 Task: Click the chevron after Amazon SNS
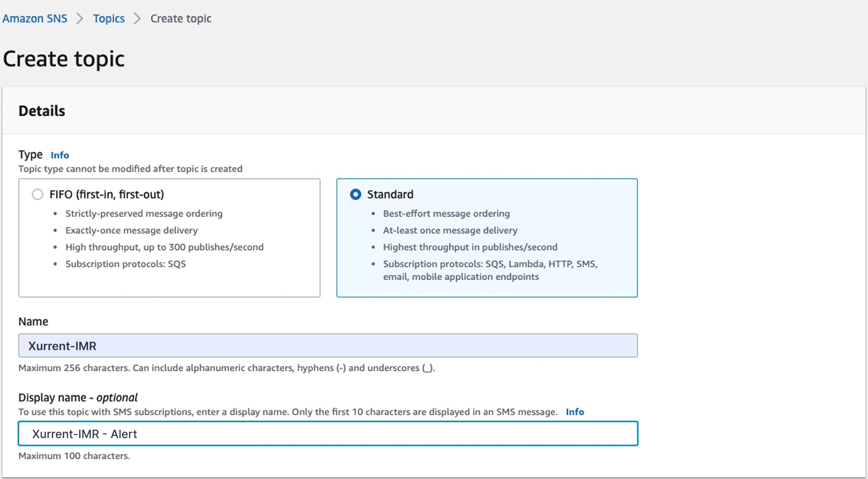coord(80,19)
